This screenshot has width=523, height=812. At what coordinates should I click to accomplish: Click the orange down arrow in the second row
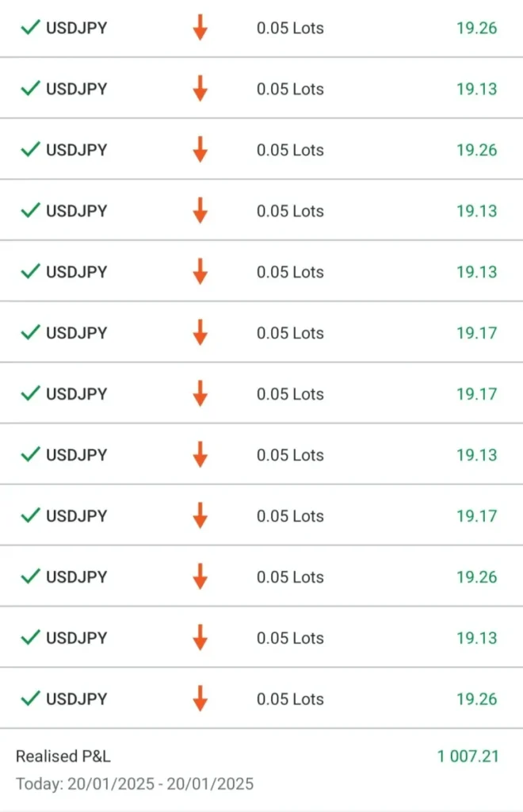(x=200, y=89)
